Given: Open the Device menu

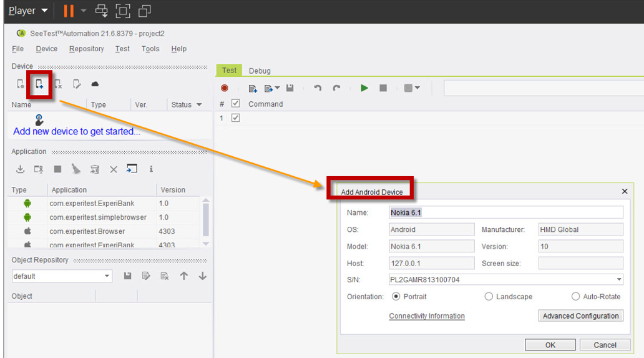Looking at the screenshot, I should pos(46,49).
